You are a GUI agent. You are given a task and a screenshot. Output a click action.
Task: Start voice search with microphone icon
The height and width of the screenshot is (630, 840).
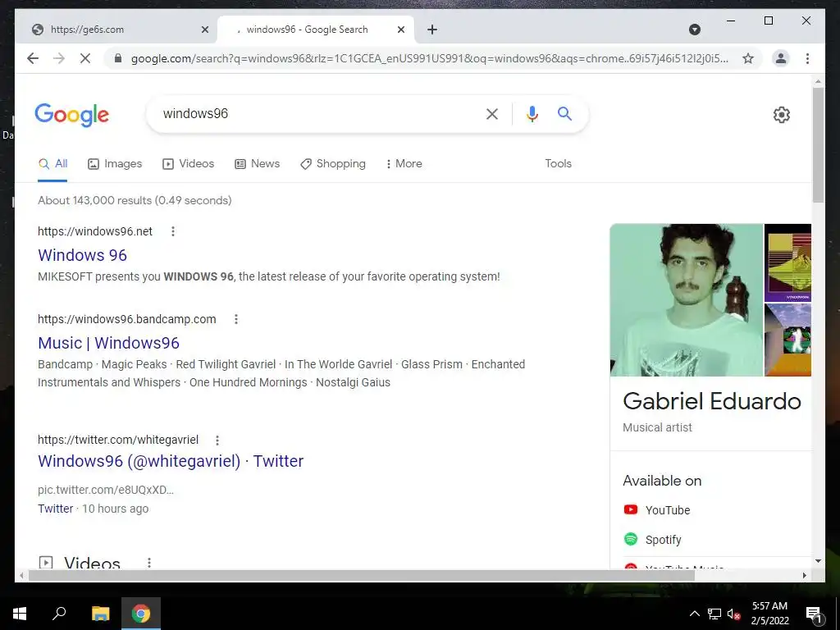(x=532, y=113)
